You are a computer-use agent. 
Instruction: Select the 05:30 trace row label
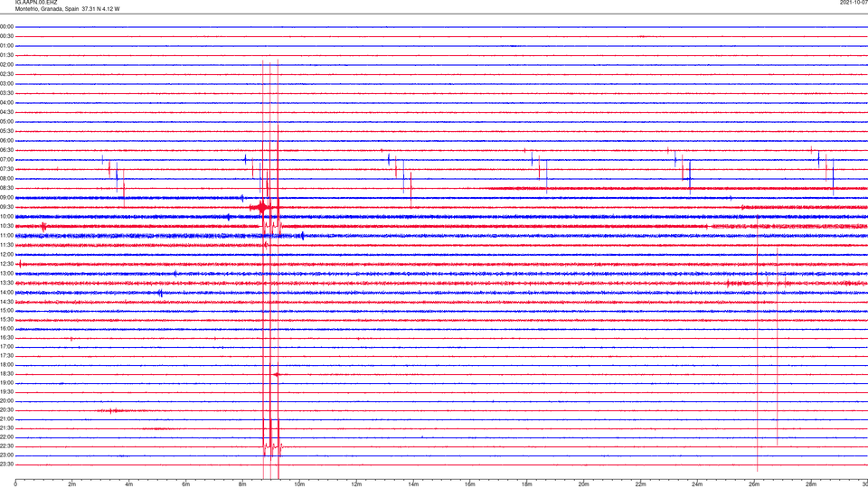coord(6,131)
